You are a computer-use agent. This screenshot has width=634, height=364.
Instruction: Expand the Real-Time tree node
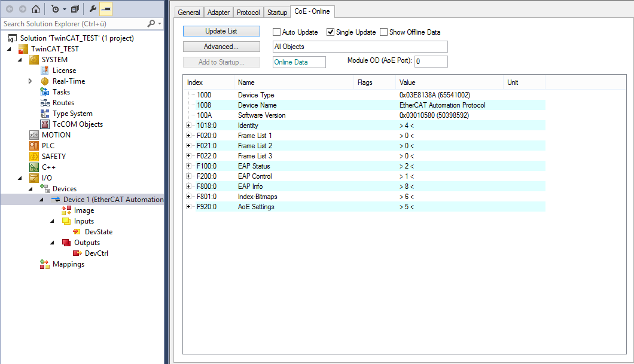click(30, 81)
